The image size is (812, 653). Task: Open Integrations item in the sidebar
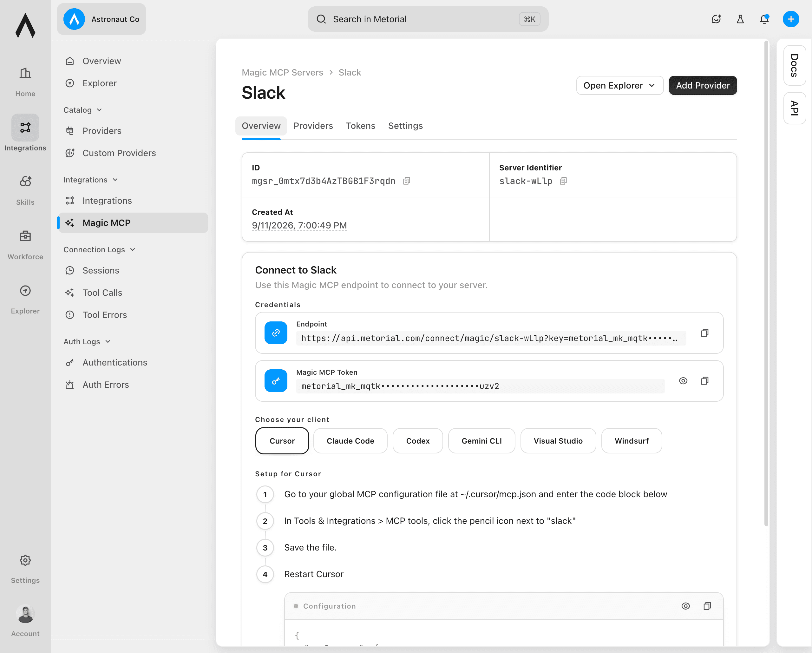pos(133,201)
